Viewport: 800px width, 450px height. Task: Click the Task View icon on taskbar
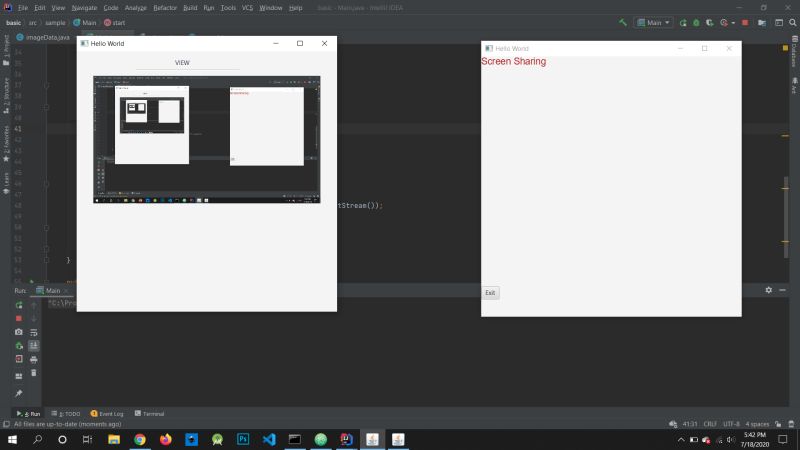[87, 439]
